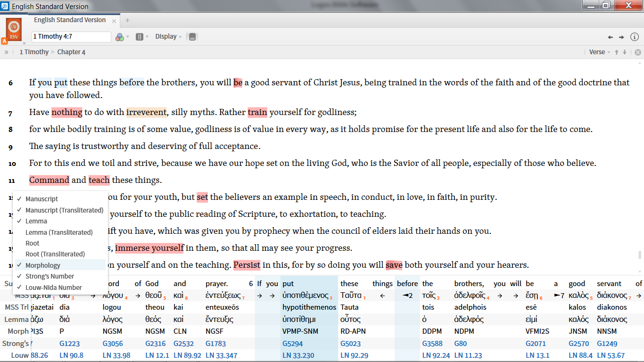The width and height of the screenshot is (644, 362).
Task: Jump to the next verse using down arrow
Action: click(625, 52)
